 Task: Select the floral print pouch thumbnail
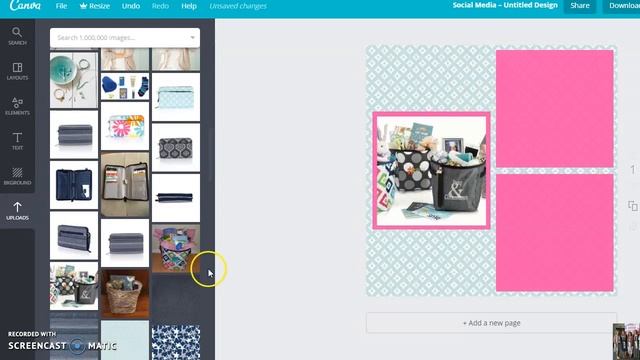[125, 126]
